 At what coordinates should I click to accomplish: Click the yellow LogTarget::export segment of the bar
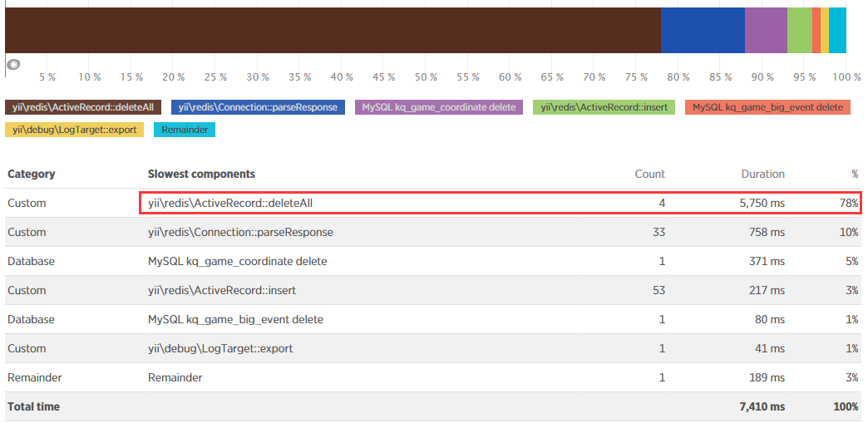click(824, 31)
